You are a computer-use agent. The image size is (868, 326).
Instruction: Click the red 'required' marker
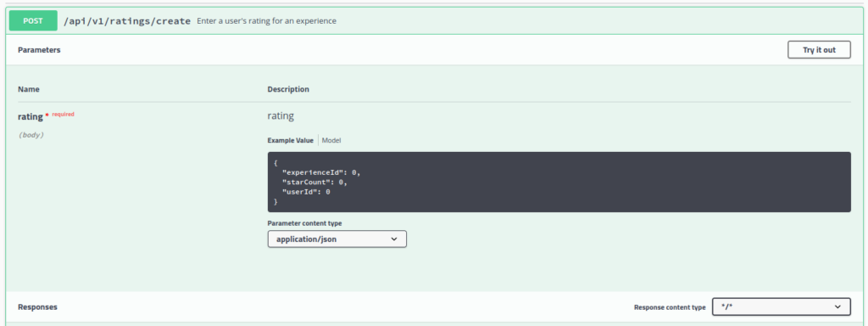click(x=63, y=115)
